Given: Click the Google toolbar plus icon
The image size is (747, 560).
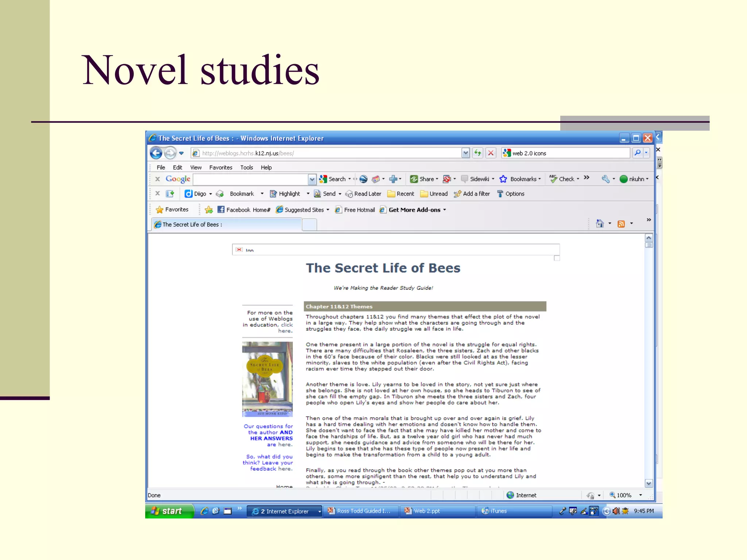Looking at the screenshot, I should click(393, 179).
